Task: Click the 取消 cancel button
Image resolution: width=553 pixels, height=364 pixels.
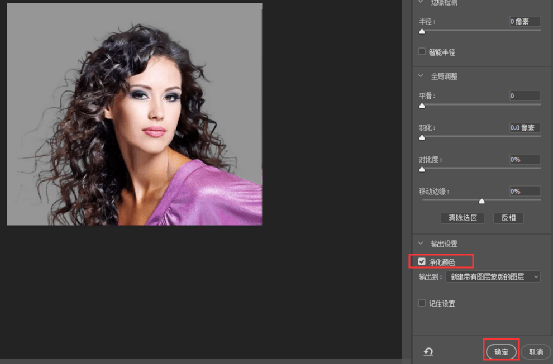Action: click(x=536, y=352)
